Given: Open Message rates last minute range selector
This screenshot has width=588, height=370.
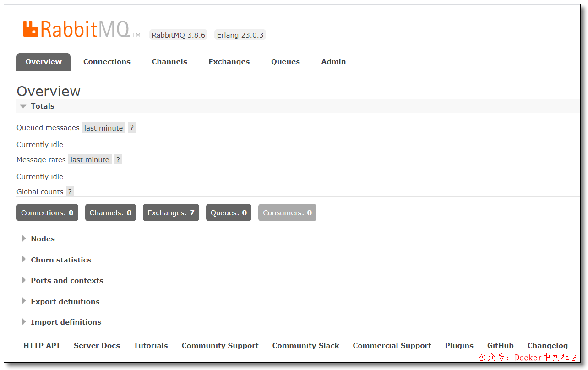Looking at the screenshot, I should (90, 159).
